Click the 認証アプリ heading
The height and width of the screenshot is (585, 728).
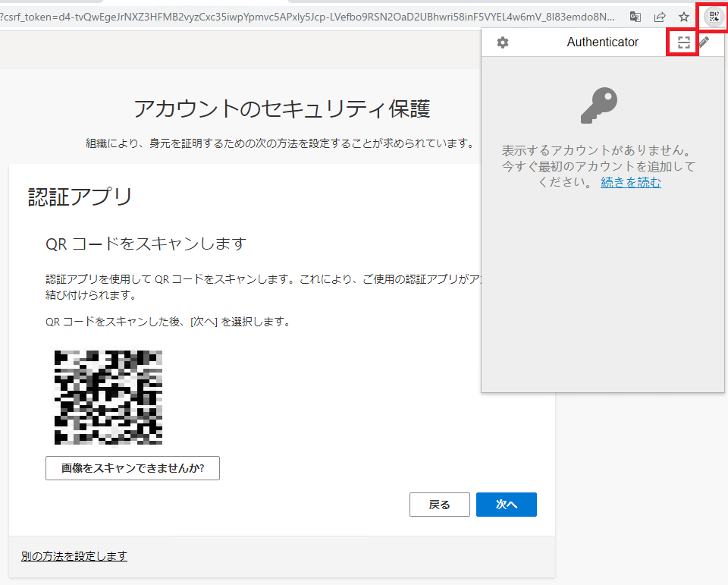(80, 197)
